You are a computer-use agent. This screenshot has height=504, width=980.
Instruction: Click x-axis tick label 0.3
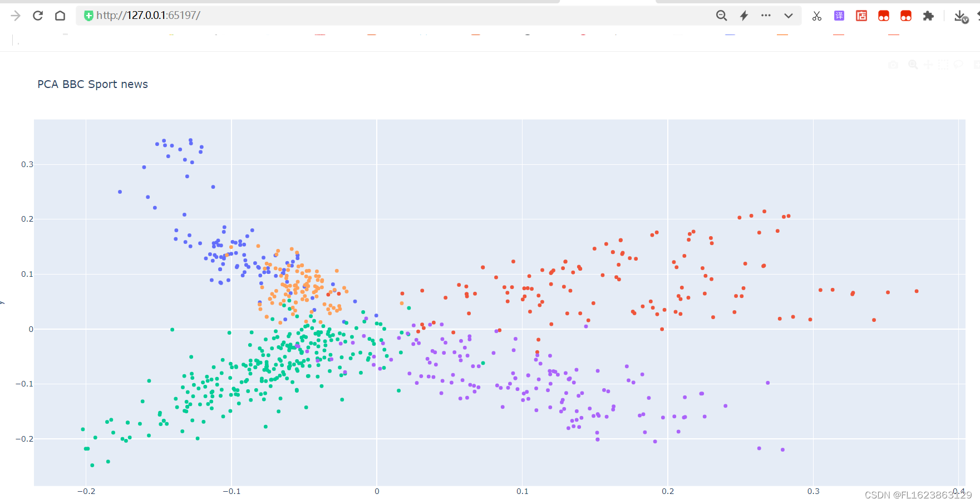(814, 491)
